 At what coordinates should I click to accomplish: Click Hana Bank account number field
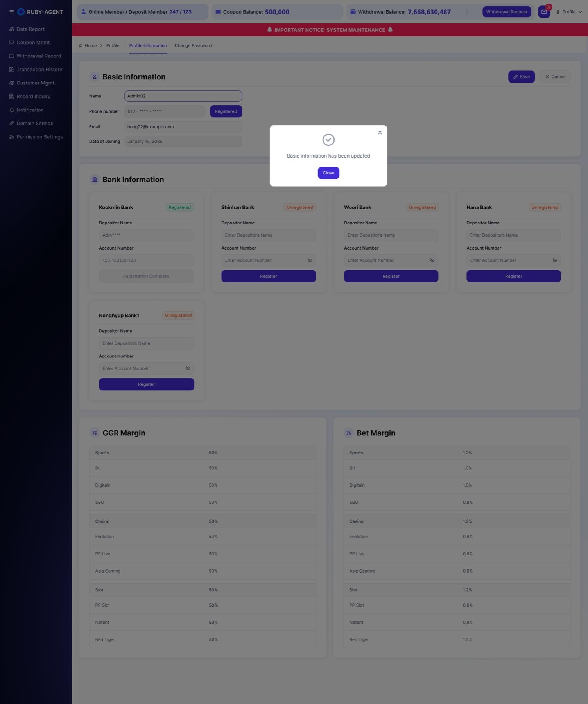point(514,260)
